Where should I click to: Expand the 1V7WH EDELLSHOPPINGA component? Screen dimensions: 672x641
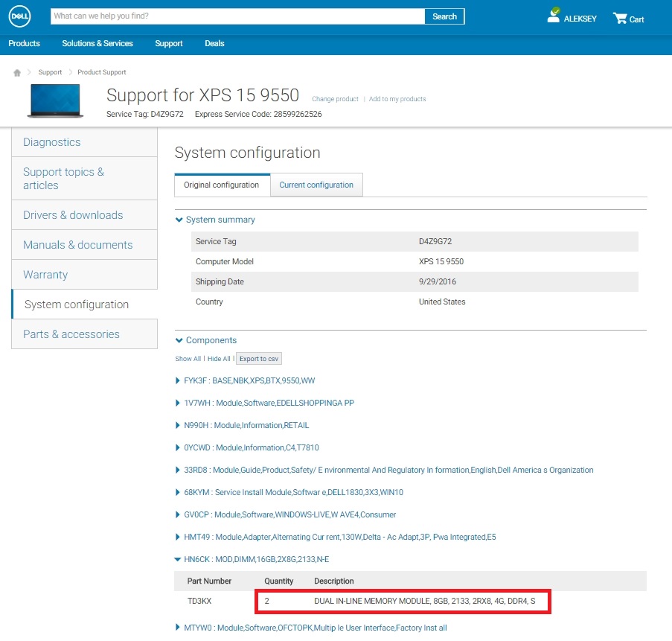(265, 403)
